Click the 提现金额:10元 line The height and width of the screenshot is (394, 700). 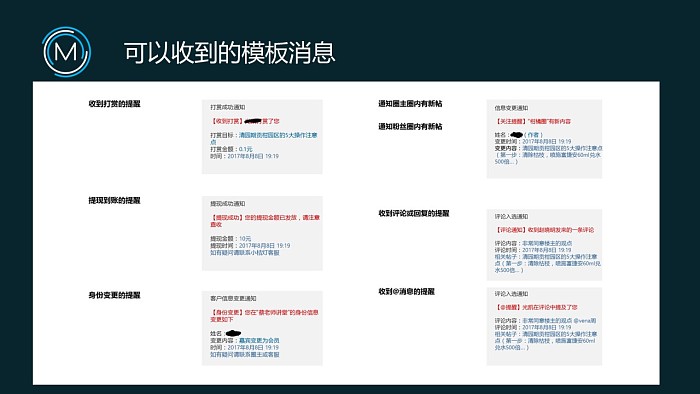(x=231, y=239)
